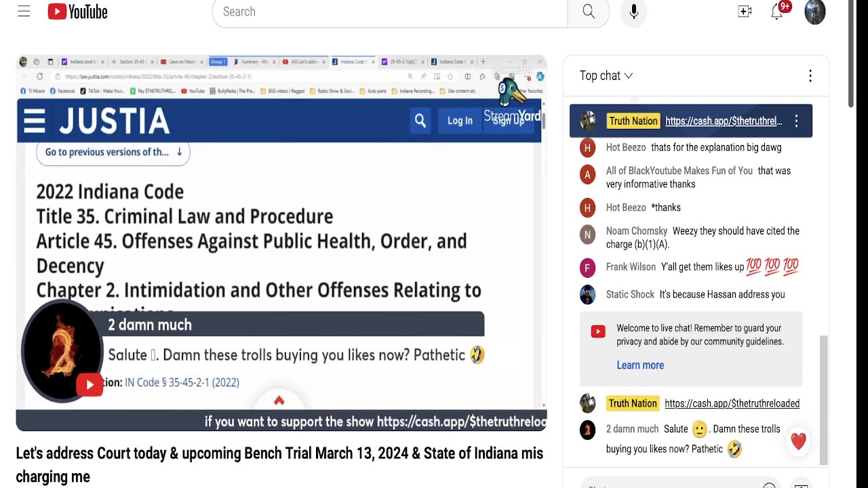868x488 pixels.
Task: Click Static Shock's chat avatar
Action: [x=588, y=295]
